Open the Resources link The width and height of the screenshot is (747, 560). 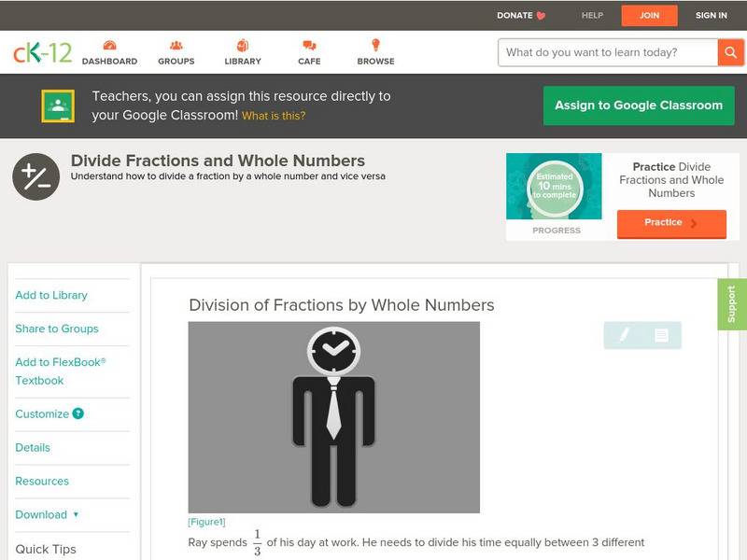point(42,481)
